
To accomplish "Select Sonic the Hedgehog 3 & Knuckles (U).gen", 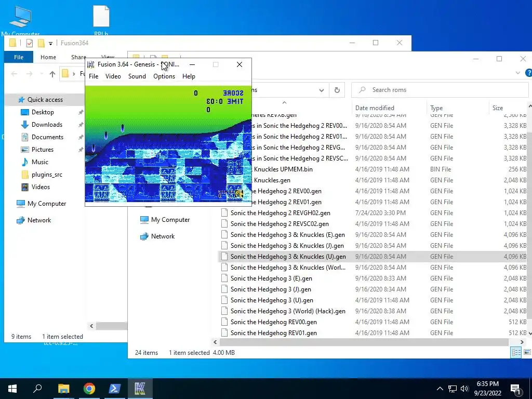I will [373, 257].
